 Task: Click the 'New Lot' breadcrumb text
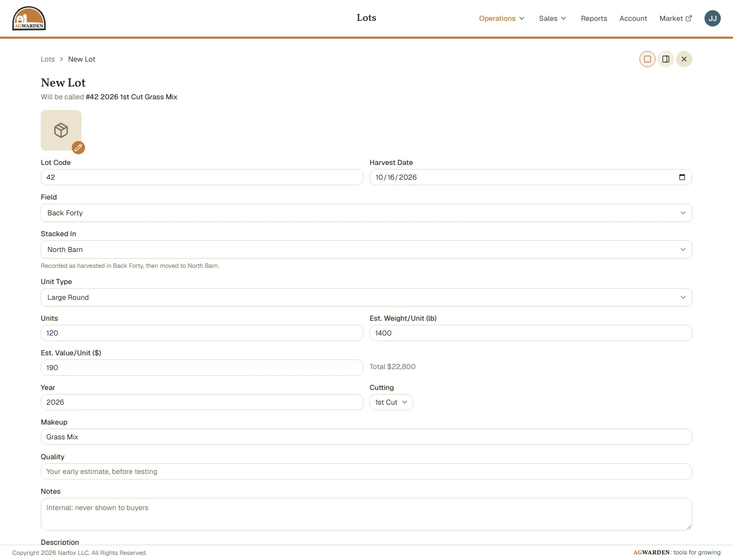(x=82, y=59)
